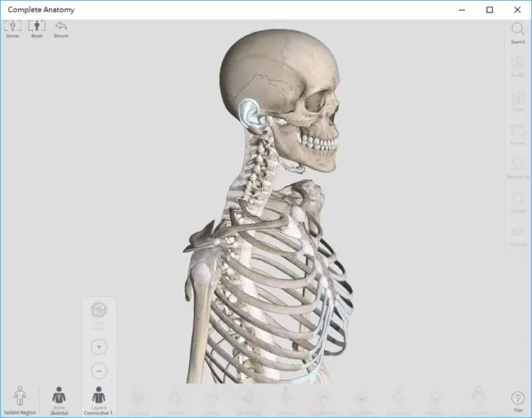
Task: Open the Tips help icon
Action: click(518, 402)
